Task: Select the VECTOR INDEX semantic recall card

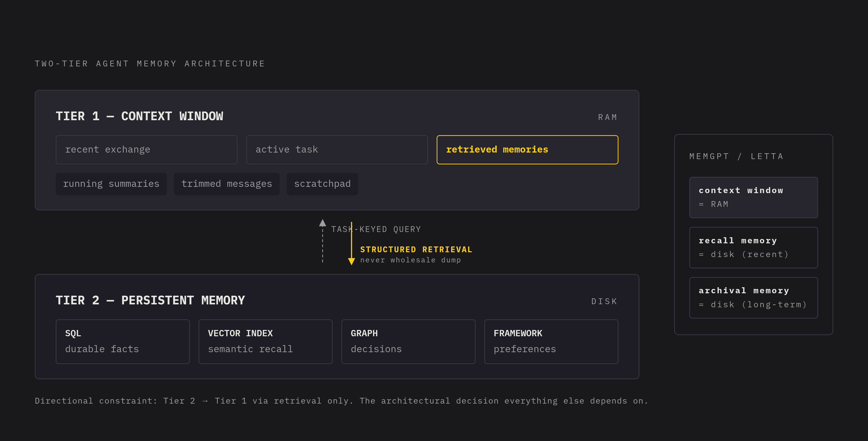Action: click(x=265, y=342)
